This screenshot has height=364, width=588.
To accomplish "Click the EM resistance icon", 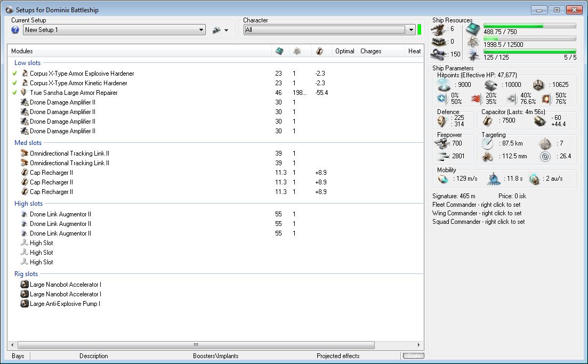I will [442, 99].
